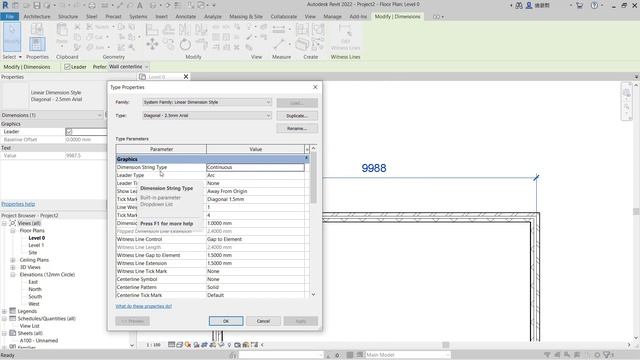Open the Main Model design option dropdown

(x=407, y=355)
